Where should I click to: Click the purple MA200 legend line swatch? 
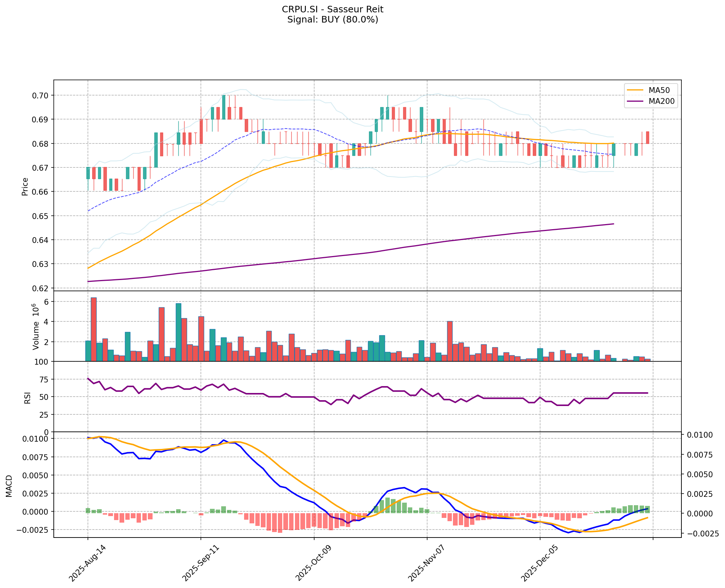[635, 101]
